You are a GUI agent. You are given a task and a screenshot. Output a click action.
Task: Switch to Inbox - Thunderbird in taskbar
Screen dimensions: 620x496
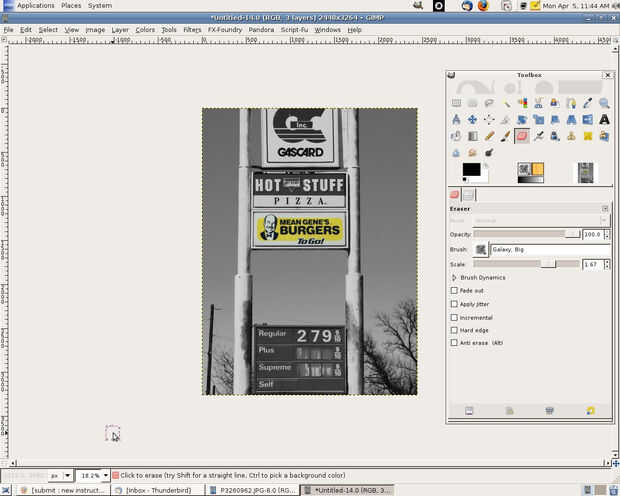pyautogui.click(x=159, y=490)
